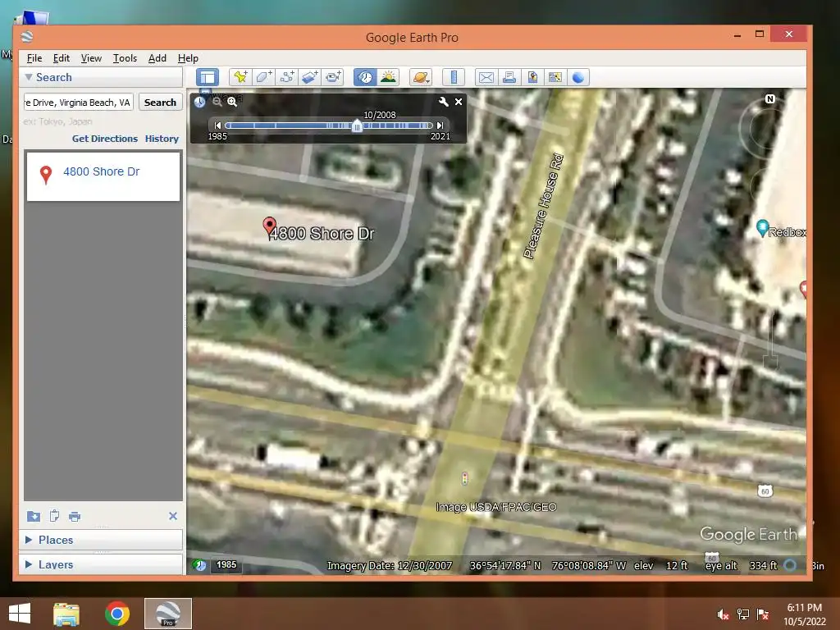Image resolution: width=840 pixels, height=630 pixels.
Task: Zoom in the time slider range
Action: [x=232, y=101]
